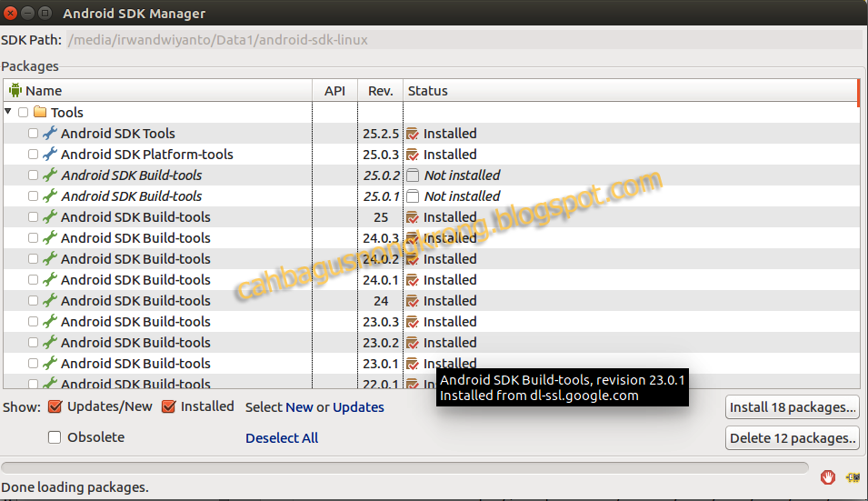Click installed status icon for revision 23.0.3
The image size is (868, 501).
click(x=413, y=322)
